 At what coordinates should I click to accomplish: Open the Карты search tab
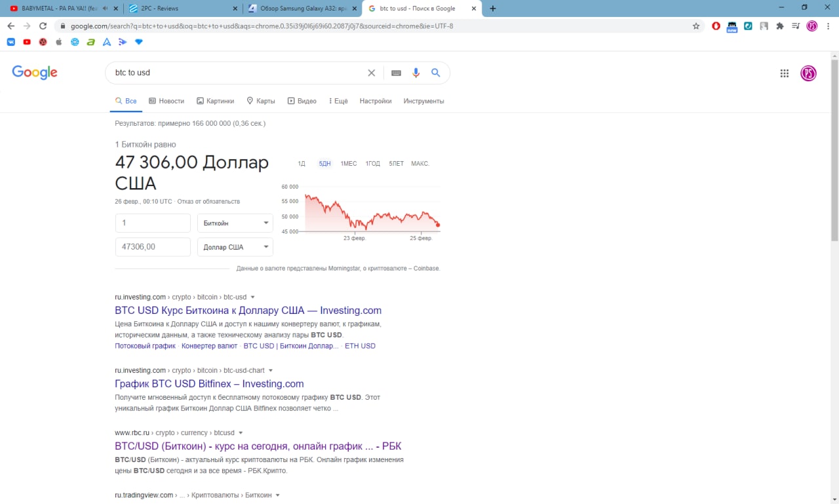[260, 101]
